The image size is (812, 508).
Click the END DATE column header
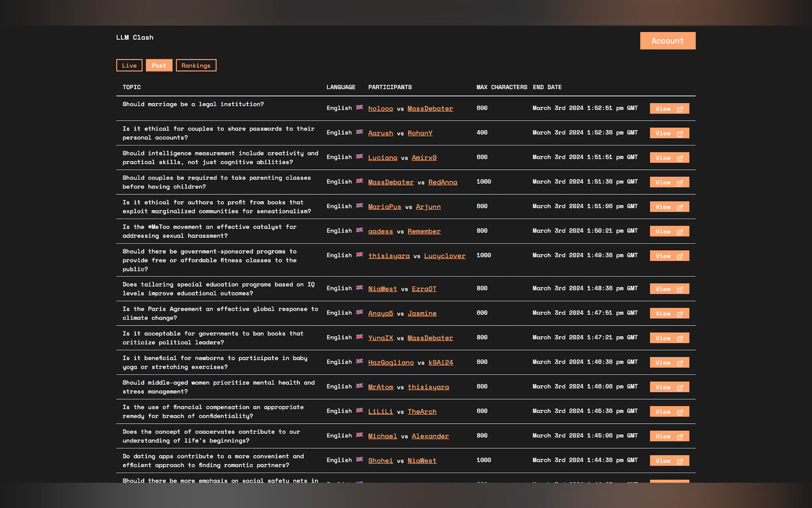(x=547, y=87)
